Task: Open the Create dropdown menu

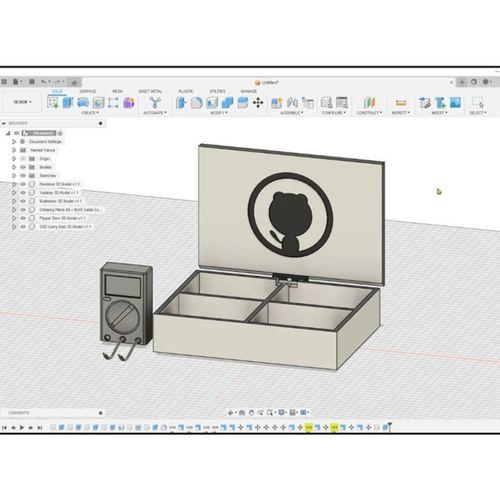Action: [x=90, y=113]
